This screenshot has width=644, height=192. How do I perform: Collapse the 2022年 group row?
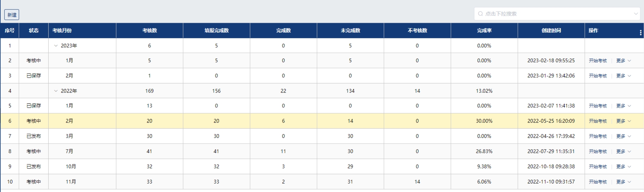click(x=56, y=91)
